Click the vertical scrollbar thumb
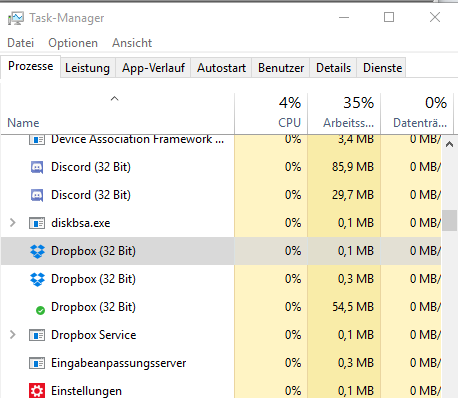Viewport: 458px width, 398px height. click(x=449, y=220)
